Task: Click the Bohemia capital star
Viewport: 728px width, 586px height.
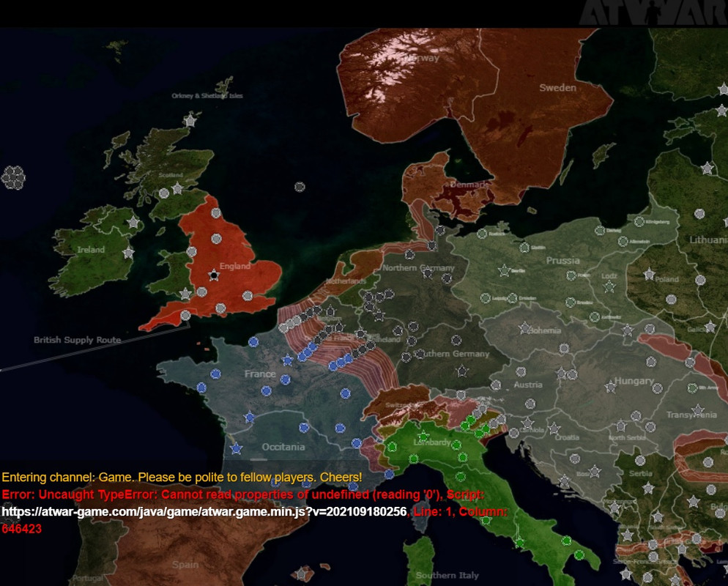Action: pos(524,328)
